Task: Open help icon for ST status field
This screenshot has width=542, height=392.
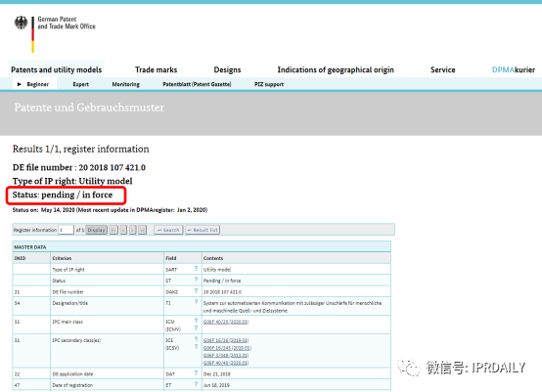Action: click(196, 280)
